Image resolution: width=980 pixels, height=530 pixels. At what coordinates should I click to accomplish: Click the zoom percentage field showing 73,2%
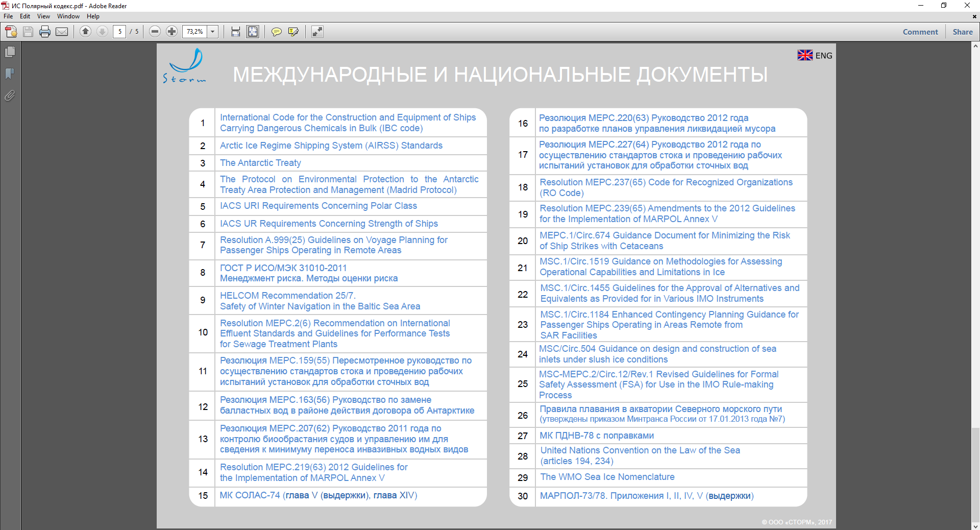(x=195, y=32)
